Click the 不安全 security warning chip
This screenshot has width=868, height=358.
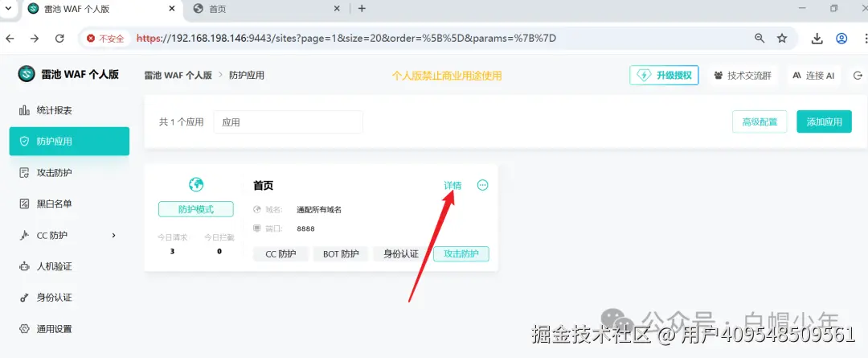[x=105, y=39]
